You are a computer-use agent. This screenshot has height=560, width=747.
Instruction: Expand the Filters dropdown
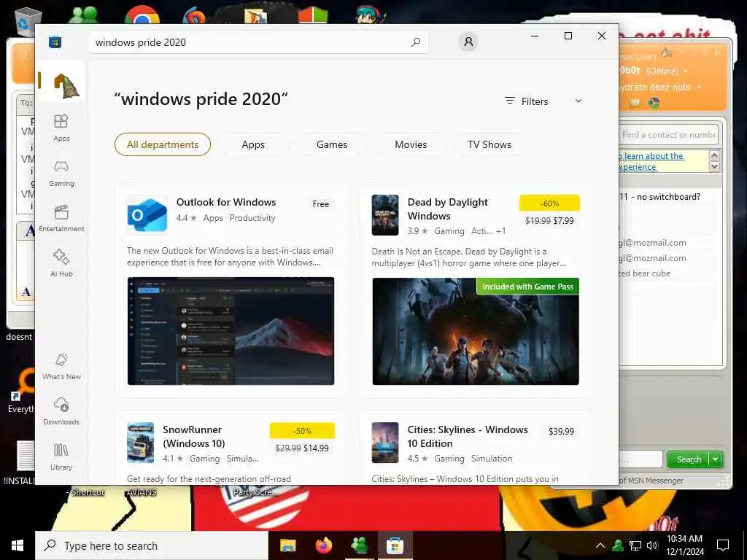(x=543, y=101)
